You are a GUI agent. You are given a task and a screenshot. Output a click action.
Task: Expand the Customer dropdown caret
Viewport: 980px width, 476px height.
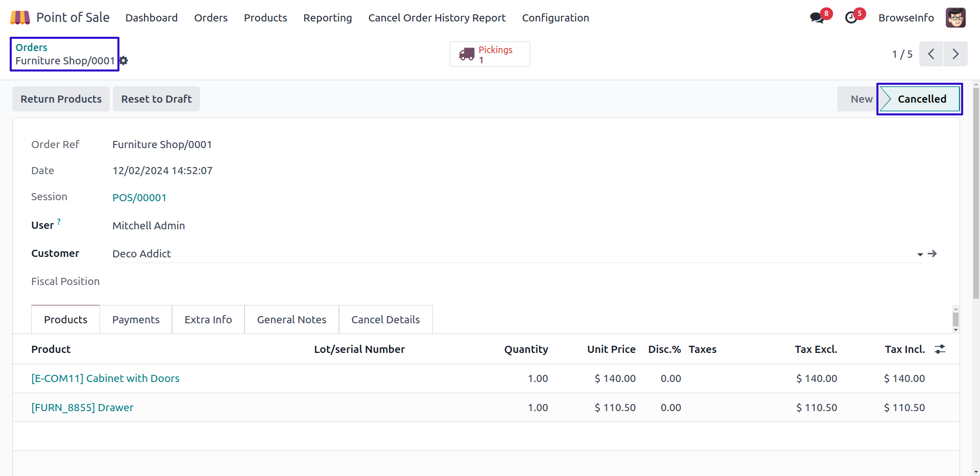[920, 254]
